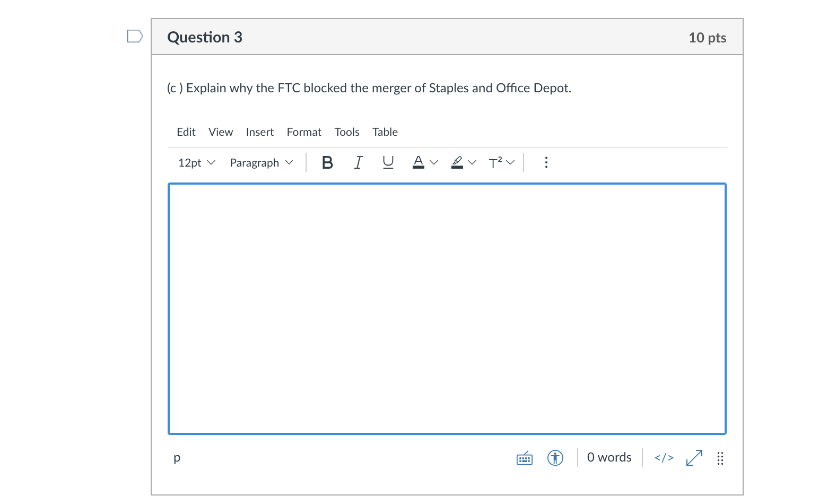Toggle underline formatting
The width and height of the screenshot is (819, 504).
click(x=388, y=162)
